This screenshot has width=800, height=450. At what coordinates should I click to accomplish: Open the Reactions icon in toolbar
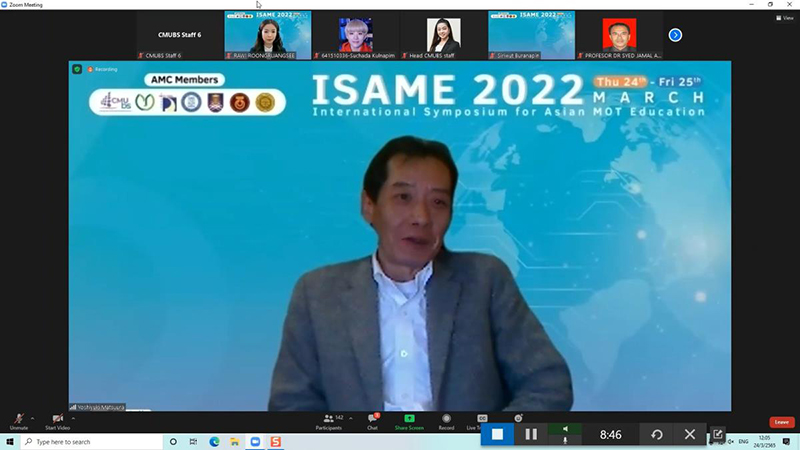pos(518,418)
